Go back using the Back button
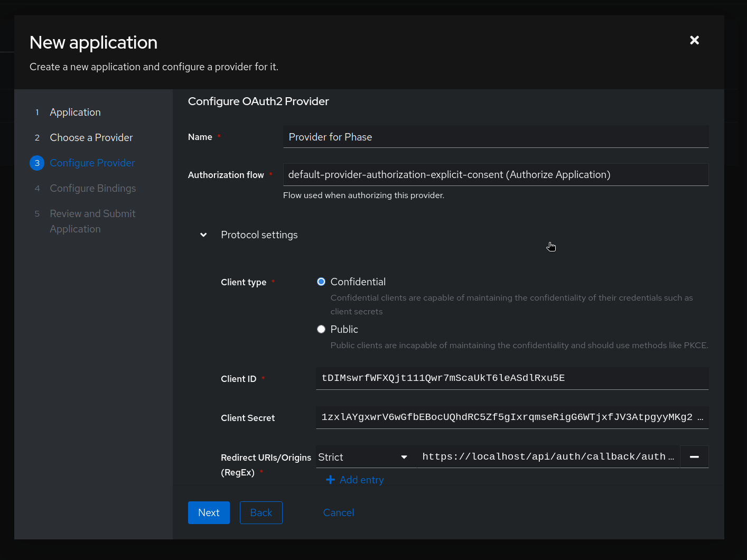The width and height of the screenshot is (747, 560). point(261,512)
